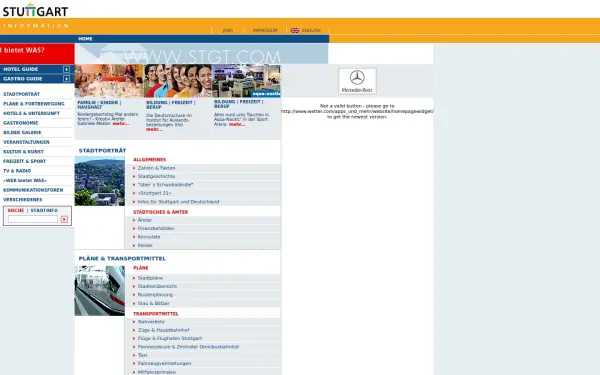Click the aqua-nautic shop teaser image
The height and width of the screenshot is (375, 600).
[246, 81]
